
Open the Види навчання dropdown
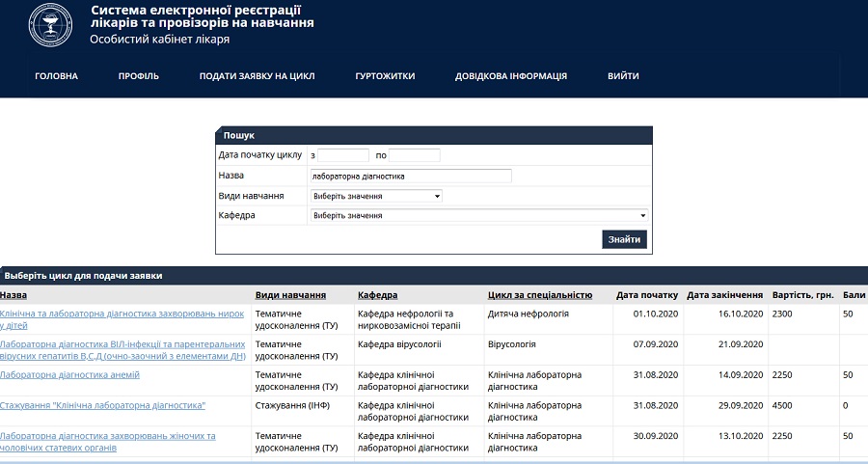pyautogui.click(x=376, y=196)
